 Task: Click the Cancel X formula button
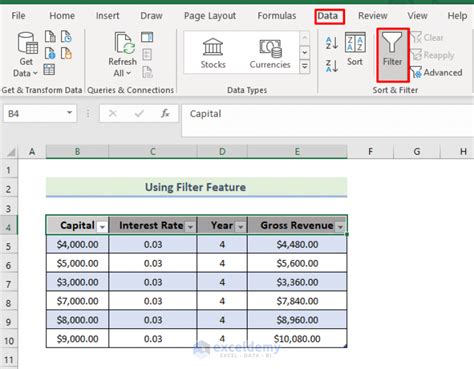point(113,114)
